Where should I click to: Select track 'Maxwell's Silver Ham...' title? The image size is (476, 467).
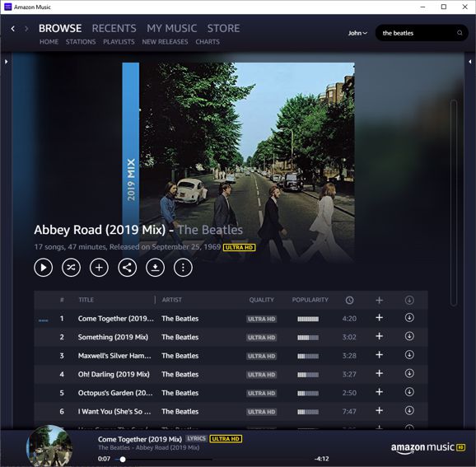click(114, 356)
